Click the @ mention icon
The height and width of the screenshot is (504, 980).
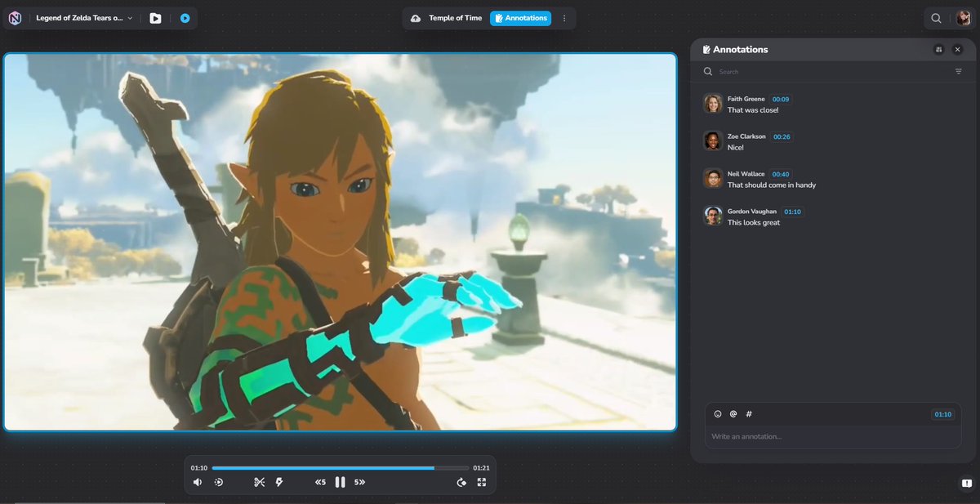coord(733,414)
